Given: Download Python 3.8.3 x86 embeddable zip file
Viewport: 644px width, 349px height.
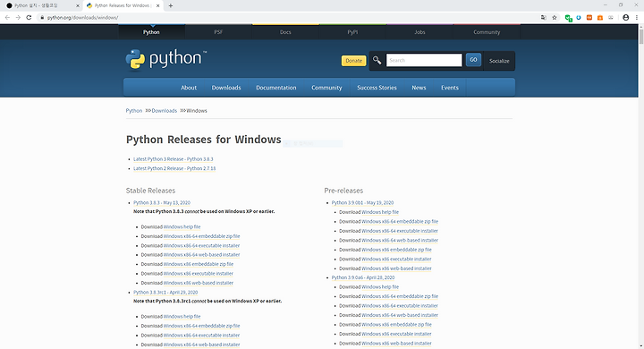Looking at the screenshot, I should [x=199, y=264].
